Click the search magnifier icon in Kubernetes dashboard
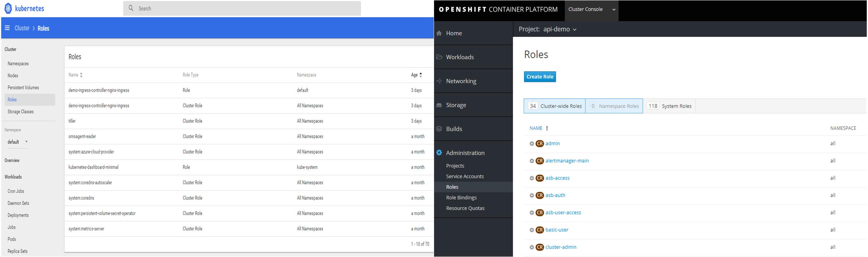The height and width of the screenshot is (257, 868). click(131, 8)
